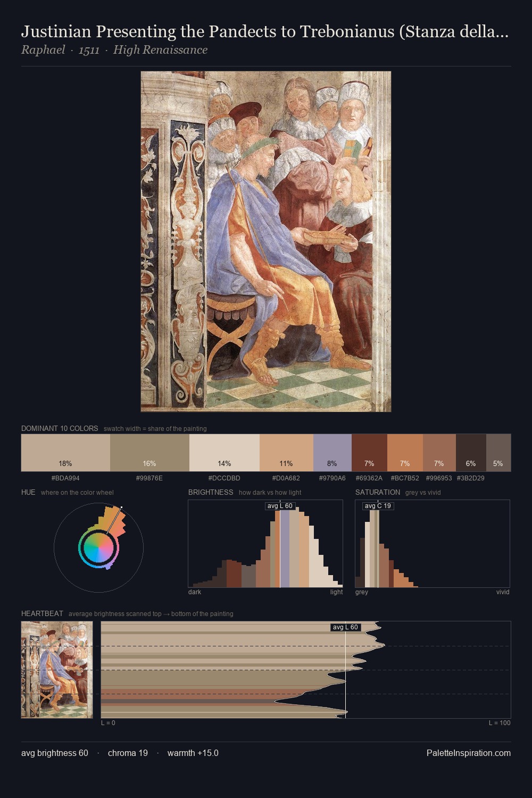Click the avg L 60 brightness histogram label

tap(280, 506)
